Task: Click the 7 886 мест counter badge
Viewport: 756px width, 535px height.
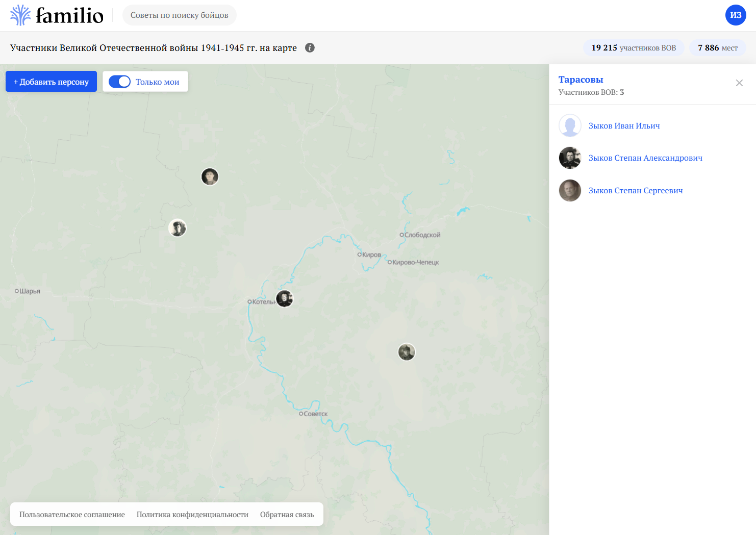Action: 717,48
